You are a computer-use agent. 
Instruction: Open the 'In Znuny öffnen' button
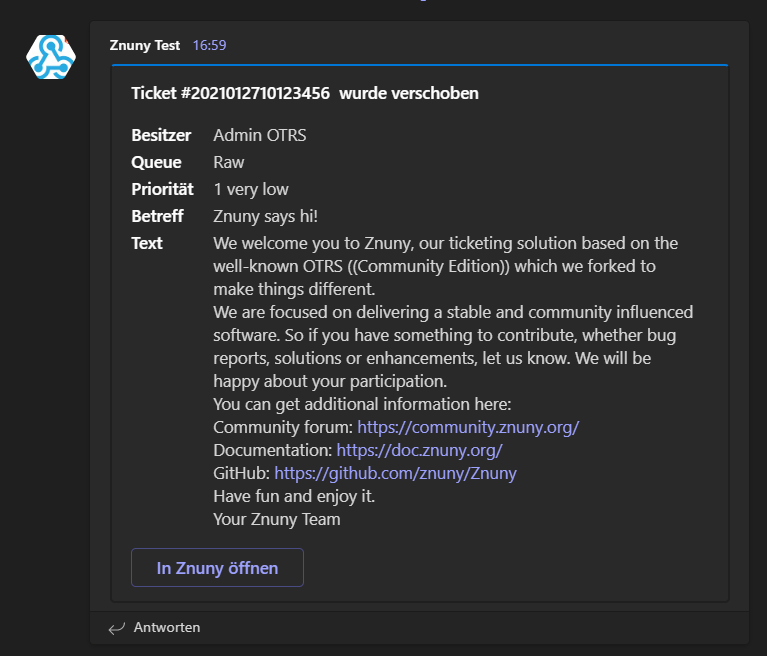217,567
